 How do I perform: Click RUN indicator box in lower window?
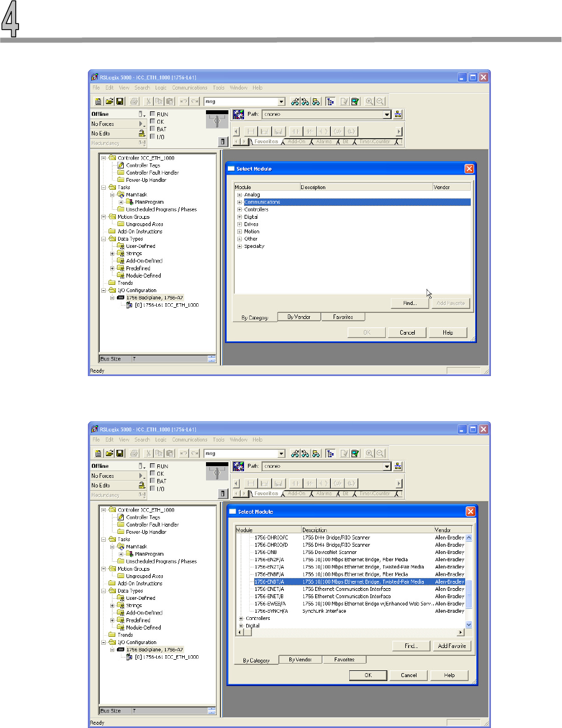pos(152,466)
